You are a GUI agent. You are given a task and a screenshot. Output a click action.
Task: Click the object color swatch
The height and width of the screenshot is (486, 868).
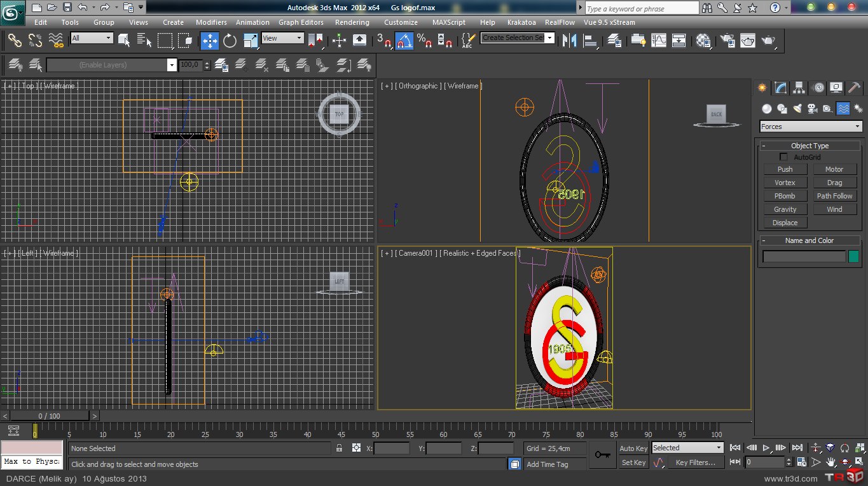click(853, 256)
